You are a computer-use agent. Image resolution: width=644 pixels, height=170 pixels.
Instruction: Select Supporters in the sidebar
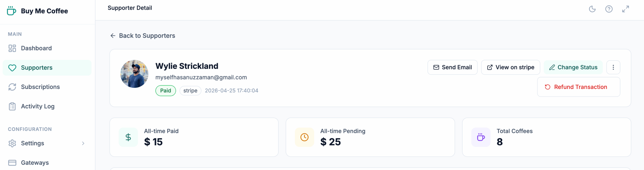coord(37,68)
